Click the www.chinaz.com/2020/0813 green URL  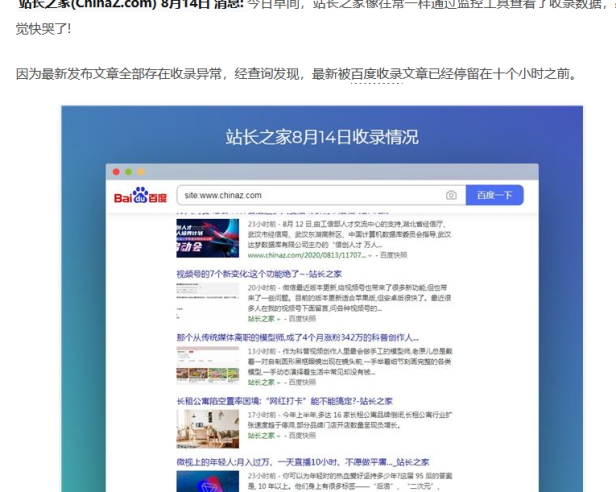pyautogui.click(x=306, y=255)
